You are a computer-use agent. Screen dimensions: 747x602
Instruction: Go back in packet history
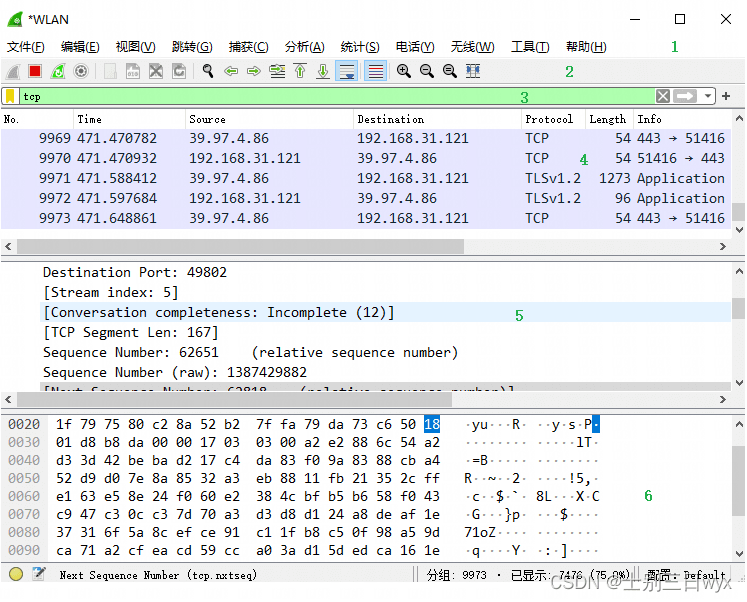point(231,71)
